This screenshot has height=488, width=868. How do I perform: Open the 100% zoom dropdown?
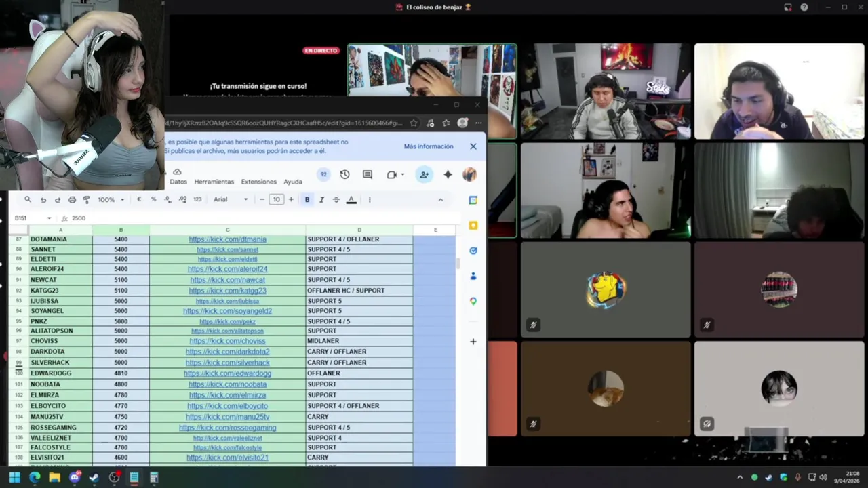(x=111, y=199)
